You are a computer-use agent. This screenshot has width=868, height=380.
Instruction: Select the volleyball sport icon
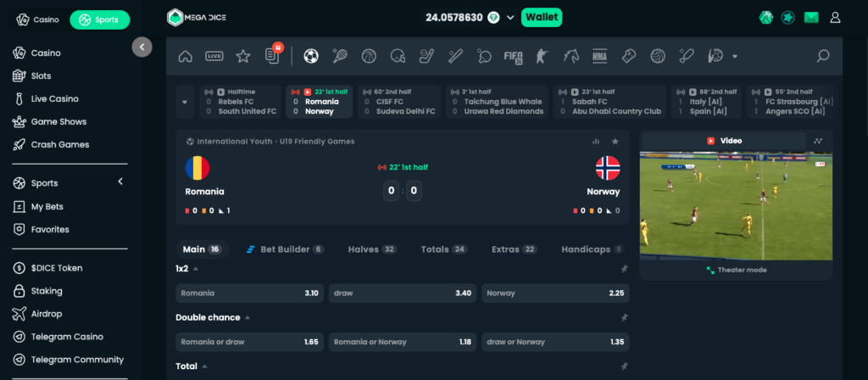coord(658,56)
